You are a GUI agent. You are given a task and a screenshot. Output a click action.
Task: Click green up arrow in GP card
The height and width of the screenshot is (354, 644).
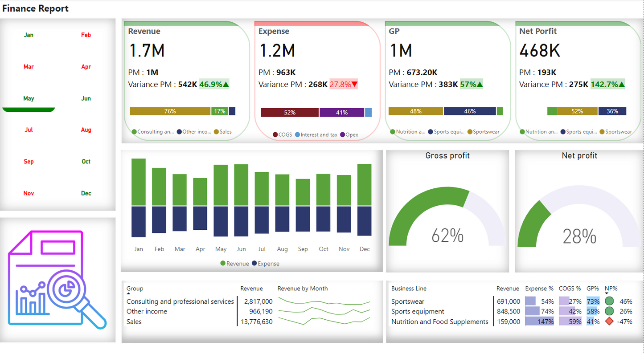pos(480,84)
